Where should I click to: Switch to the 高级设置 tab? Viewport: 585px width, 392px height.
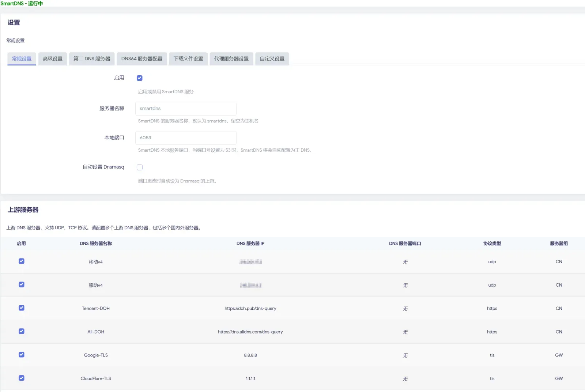coord(53,59)
